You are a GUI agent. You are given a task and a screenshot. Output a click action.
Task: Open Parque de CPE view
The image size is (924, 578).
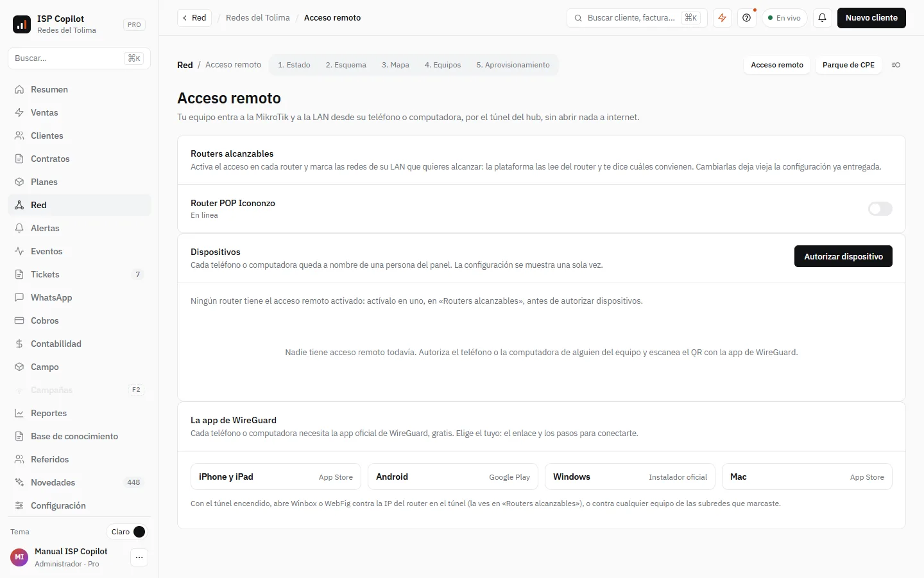(848, 65)
